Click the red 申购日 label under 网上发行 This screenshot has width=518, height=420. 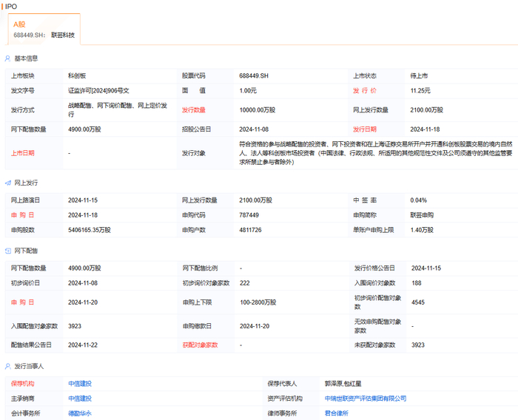tap(23, 215)
